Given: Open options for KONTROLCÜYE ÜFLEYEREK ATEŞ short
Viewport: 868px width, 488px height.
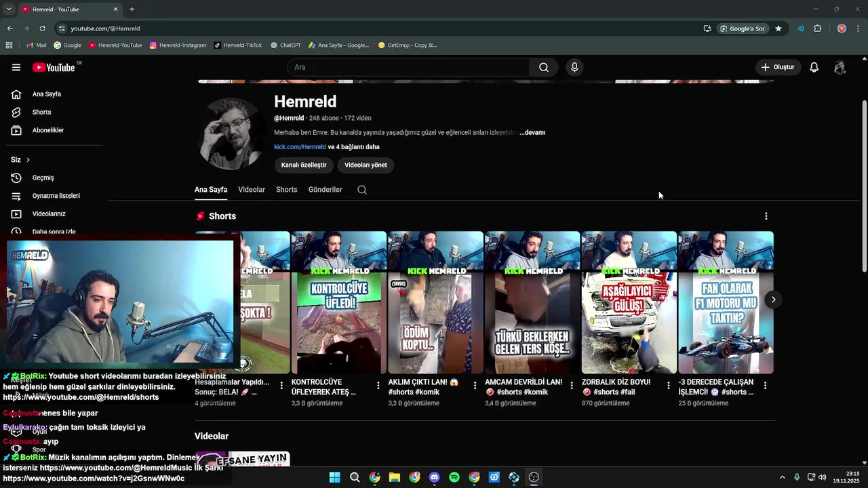Looking at the screenshot, I should [378, 386].
